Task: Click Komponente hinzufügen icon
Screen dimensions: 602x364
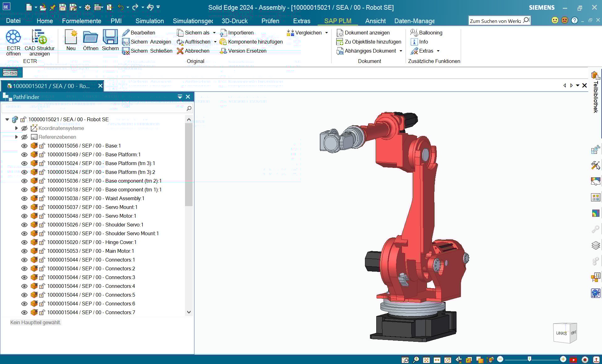Action: [x=223, y=42]
